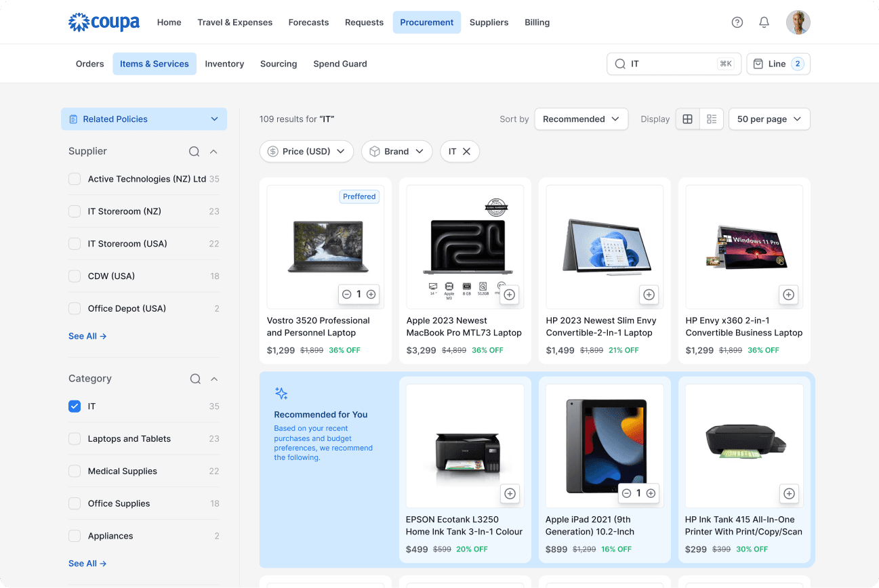This screenshot has height=588, width=879.
Task: Check Active Technologies (NZ) Ltd supplier
Action: coord(75,180)
